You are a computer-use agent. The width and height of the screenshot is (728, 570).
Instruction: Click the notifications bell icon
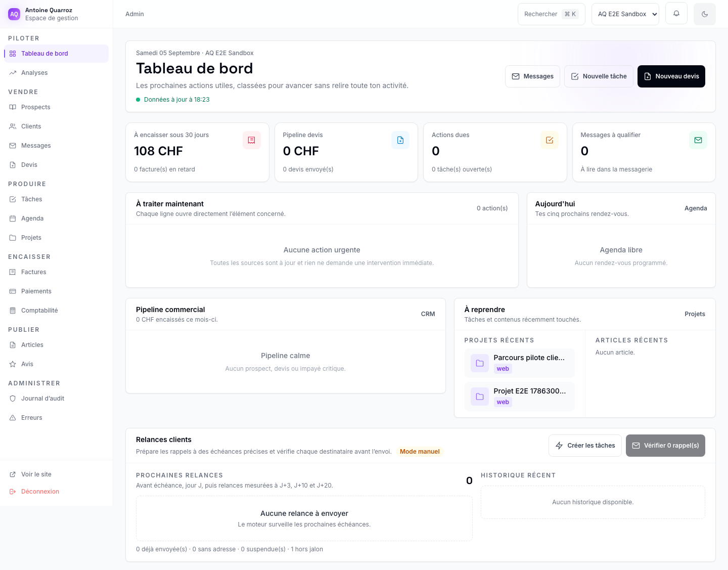[676, 14]
